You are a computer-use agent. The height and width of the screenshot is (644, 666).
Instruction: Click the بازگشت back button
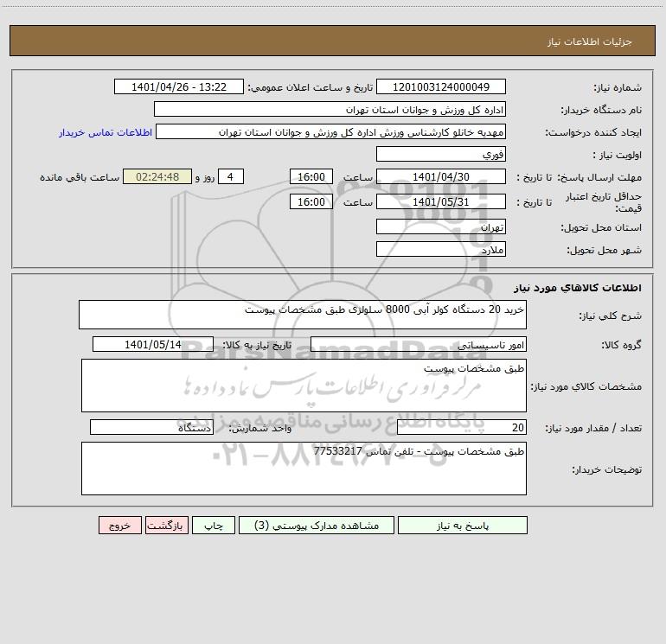166,525
